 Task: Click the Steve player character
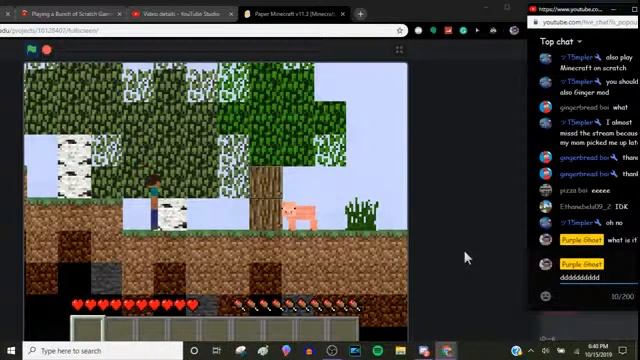point(154,202)
